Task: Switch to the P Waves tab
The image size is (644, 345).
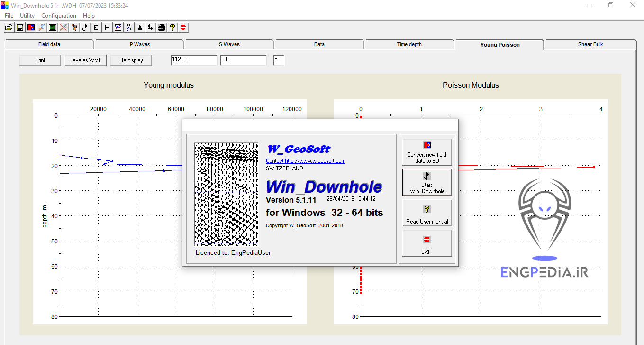Action: 139,44
